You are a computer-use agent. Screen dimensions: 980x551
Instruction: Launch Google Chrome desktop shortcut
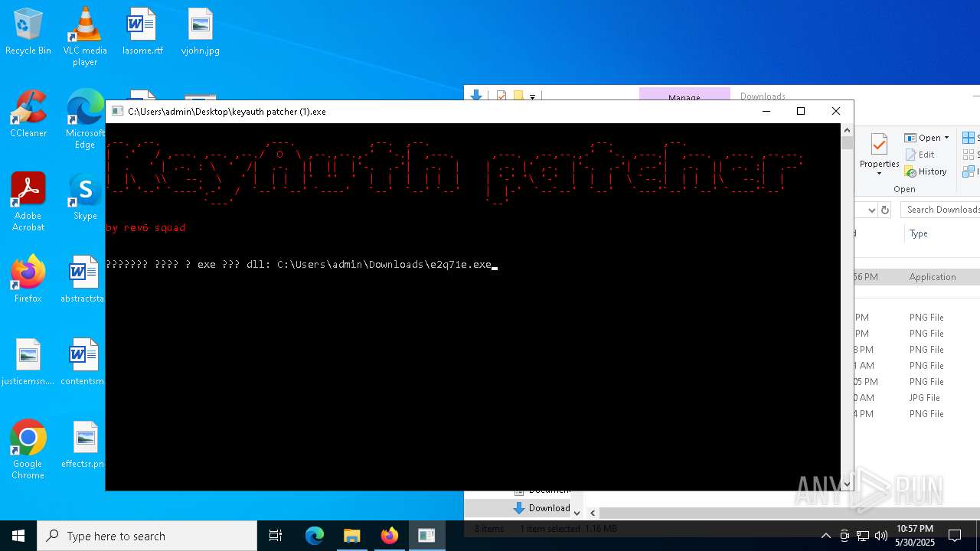click(28, 450)
